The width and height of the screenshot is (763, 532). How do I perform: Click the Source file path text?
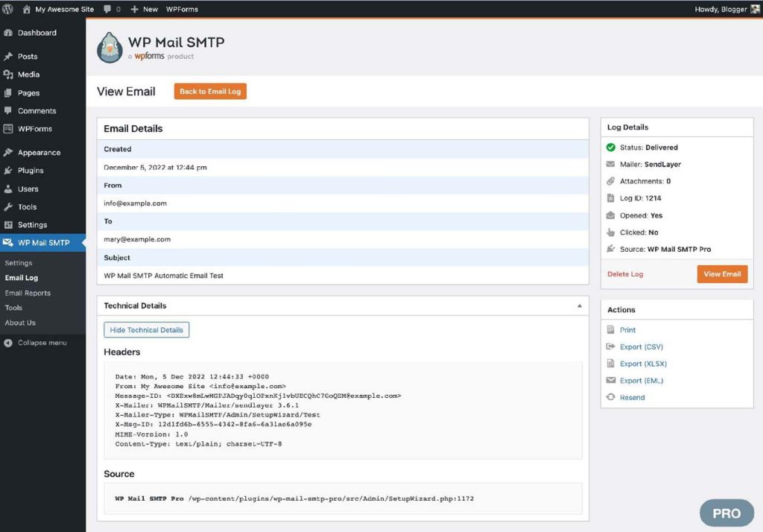pyautogui.click(x=331, y=498)
